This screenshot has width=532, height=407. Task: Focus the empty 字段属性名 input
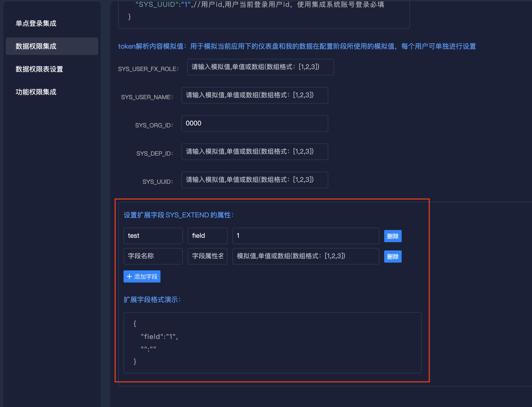[x=207, y=256]
